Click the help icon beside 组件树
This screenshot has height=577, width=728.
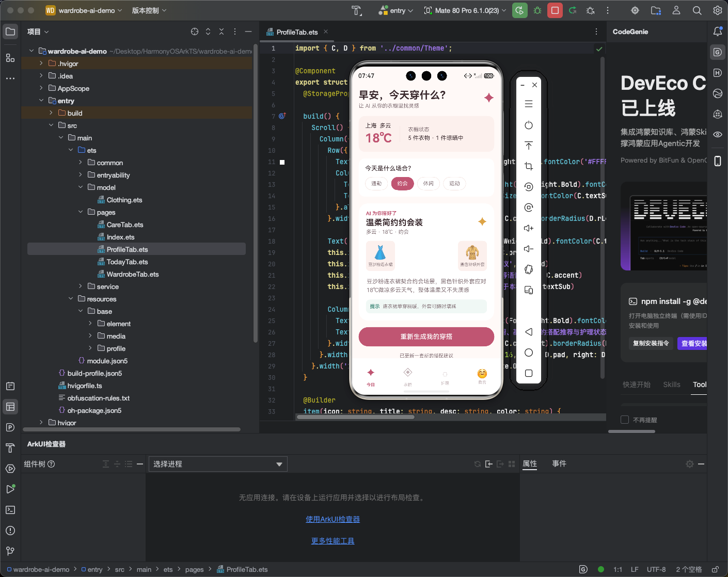51,464
